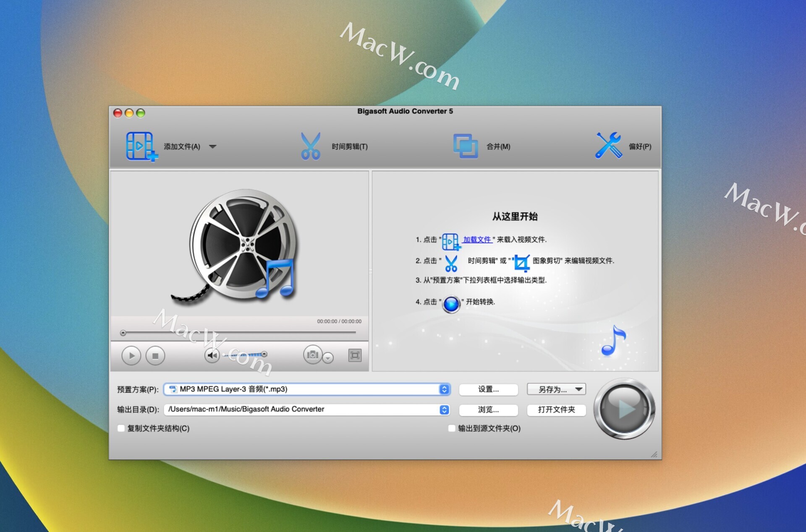Take a snapshot with the camera icon
This screenshot has height=532, width=806.
pyautogui.click(x=313, y=355)
